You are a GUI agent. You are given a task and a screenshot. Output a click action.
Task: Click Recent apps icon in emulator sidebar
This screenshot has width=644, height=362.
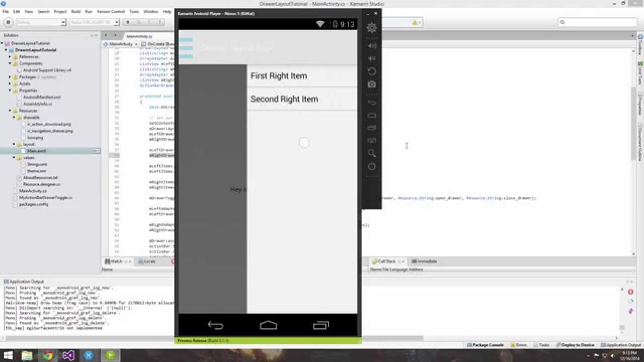coord(372,128)
